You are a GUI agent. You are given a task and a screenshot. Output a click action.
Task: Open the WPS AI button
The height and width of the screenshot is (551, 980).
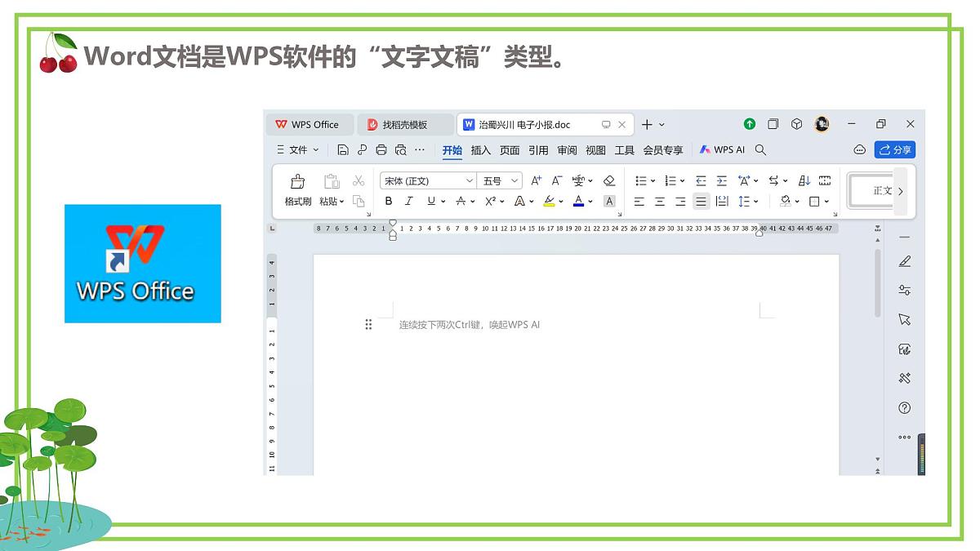click(722, 149)
